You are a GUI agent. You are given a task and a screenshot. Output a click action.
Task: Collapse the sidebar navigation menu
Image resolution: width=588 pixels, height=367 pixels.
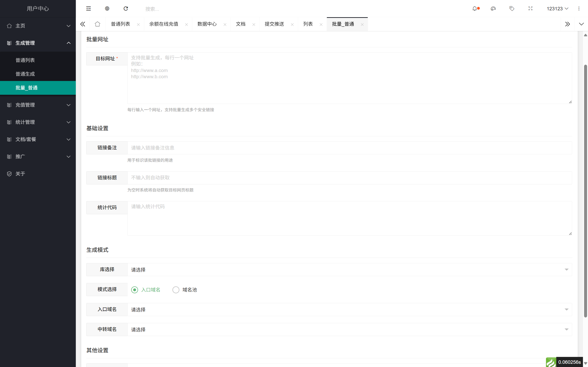[88, 8]
